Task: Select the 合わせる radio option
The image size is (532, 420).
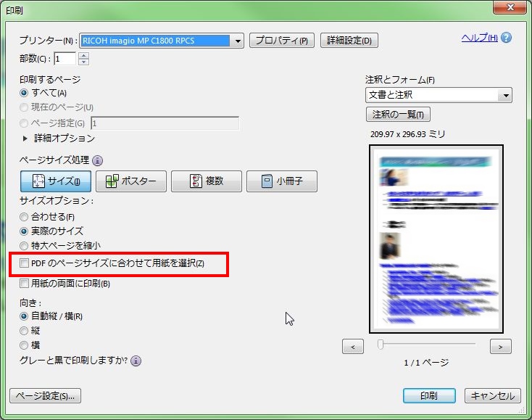Action: 25,217
